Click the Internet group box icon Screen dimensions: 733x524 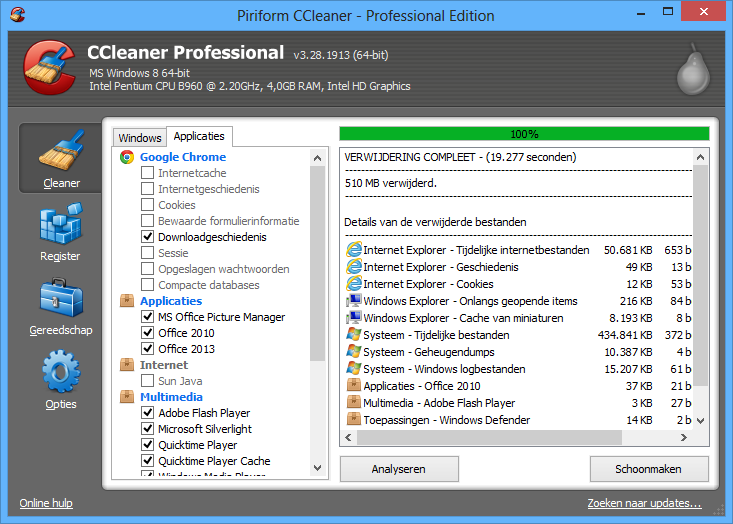pyautogui.click(x=127, y=365)
